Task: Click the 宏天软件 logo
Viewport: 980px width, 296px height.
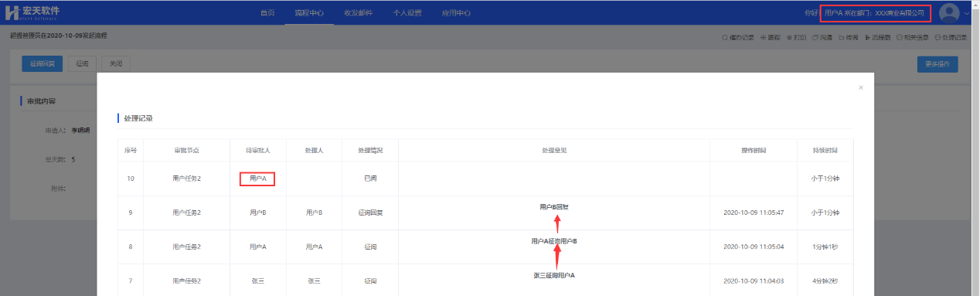Action: click(x=32, y=12)
